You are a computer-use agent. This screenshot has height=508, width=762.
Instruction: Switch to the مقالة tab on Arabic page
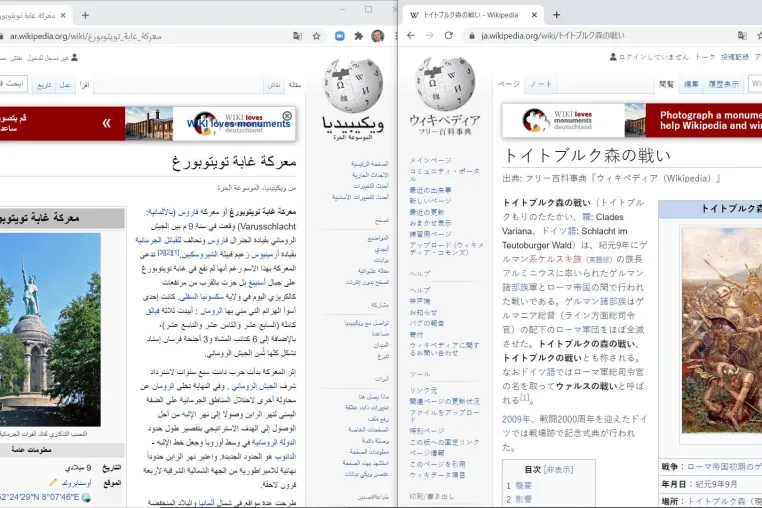tap(294, 85)
